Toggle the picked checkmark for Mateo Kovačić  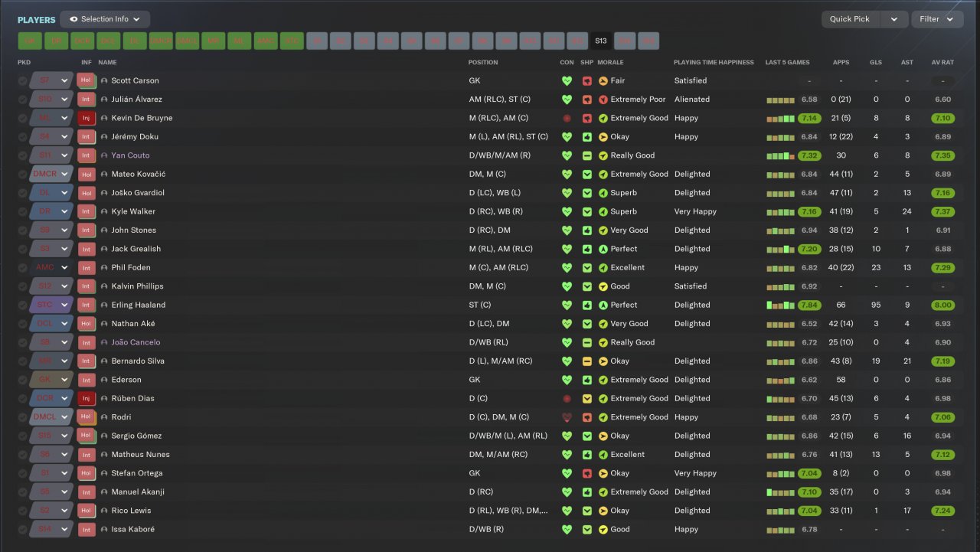23,175
